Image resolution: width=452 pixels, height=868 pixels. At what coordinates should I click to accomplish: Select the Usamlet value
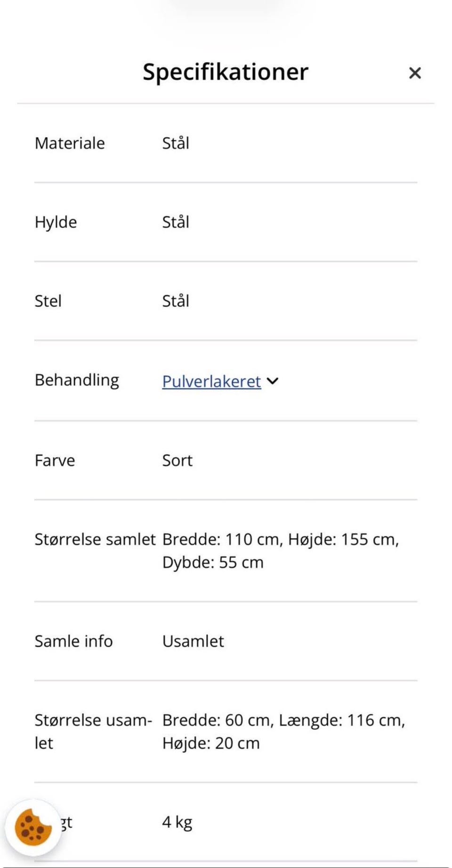(x=193, y=641)
